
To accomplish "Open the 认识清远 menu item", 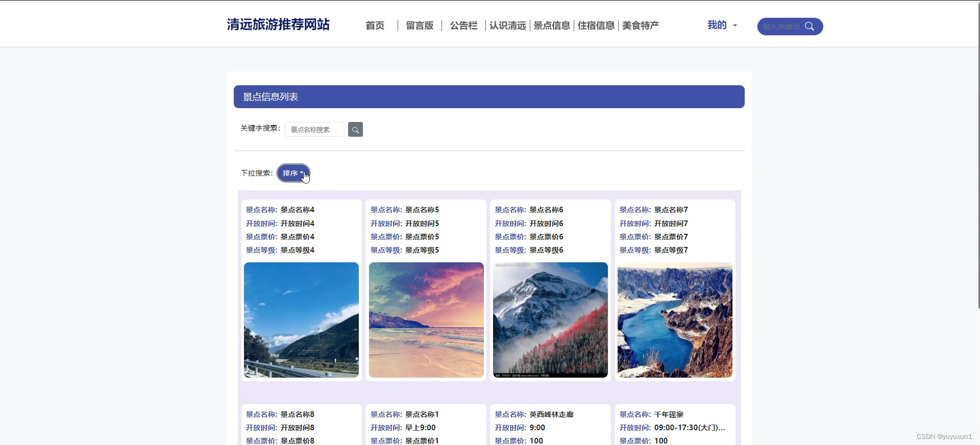I will [x=507, y=26].
